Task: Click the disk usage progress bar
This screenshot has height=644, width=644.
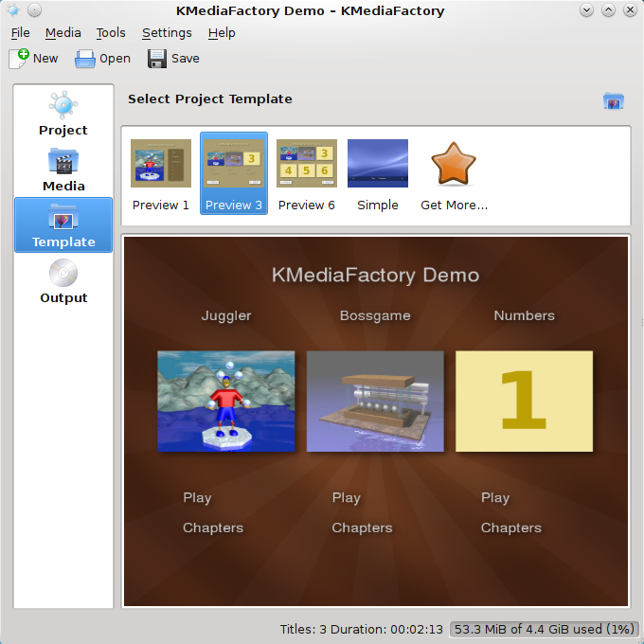Action: (x=545, y=629)
